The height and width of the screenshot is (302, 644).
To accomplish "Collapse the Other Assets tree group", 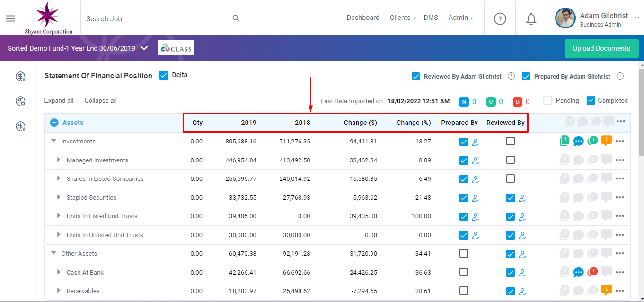I will pos(53,253).
